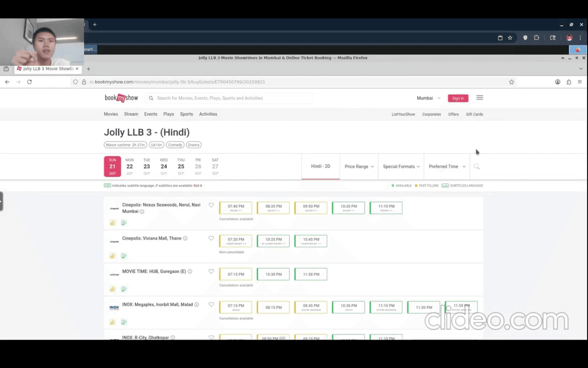Open Firefox extensions puzzle icon
The height and width of the screenshot is (368, 588).
coord(569,82)
